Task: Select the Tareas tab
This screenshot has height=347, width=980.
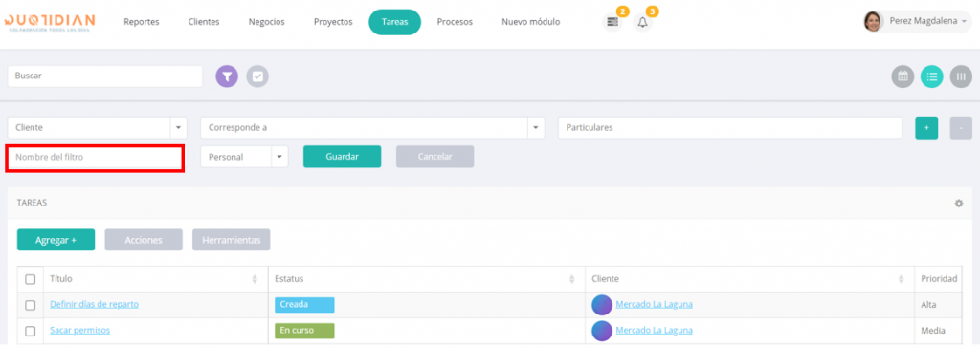Action: (x=395, y=22)
